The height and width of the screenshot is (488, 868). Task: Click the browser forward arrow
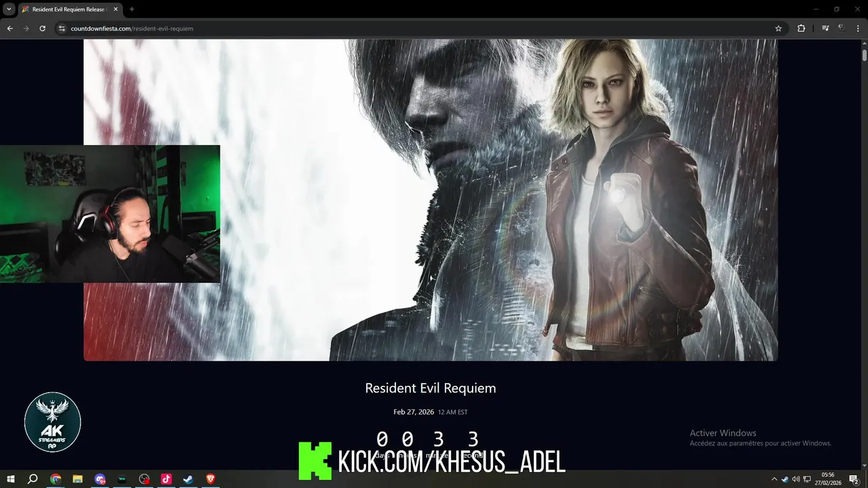click(x=26, y=28)
